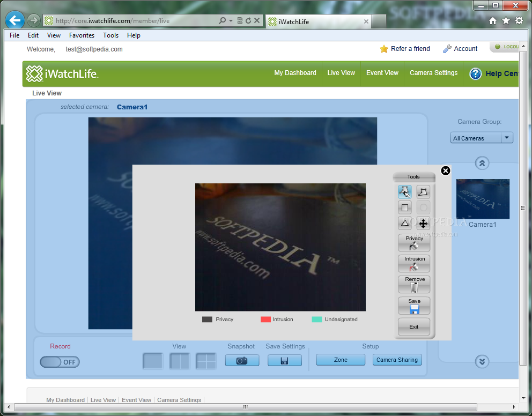
Task: Click footer Event View link
Action: point(136,400)
